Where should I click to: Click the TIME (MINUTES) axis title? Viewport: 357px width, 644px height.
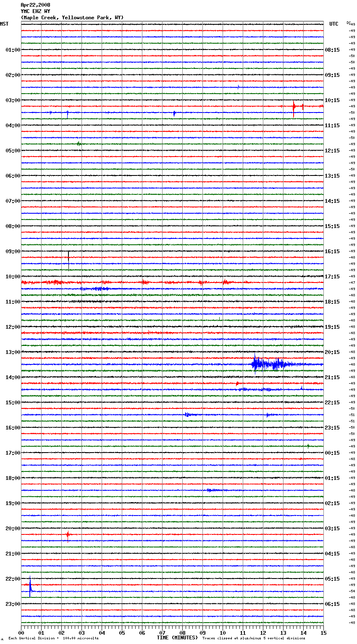point(177,638)
